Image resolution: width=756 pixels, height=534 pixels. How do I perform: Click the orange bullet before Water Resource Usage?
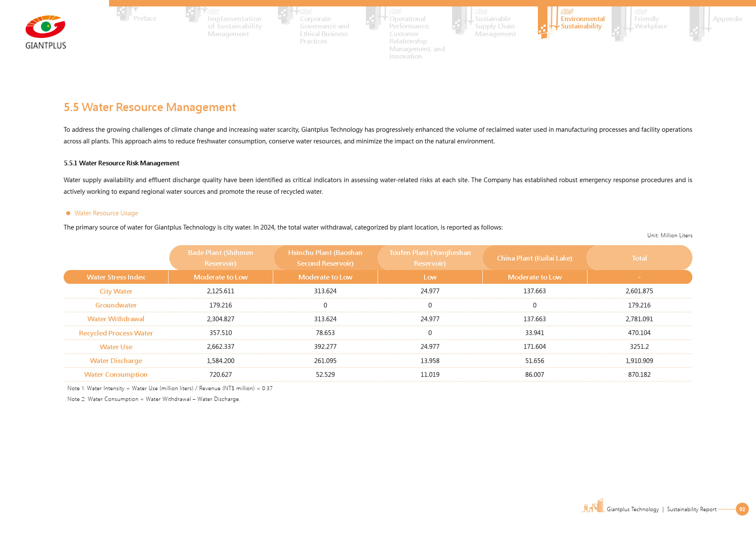pos(68,213)
